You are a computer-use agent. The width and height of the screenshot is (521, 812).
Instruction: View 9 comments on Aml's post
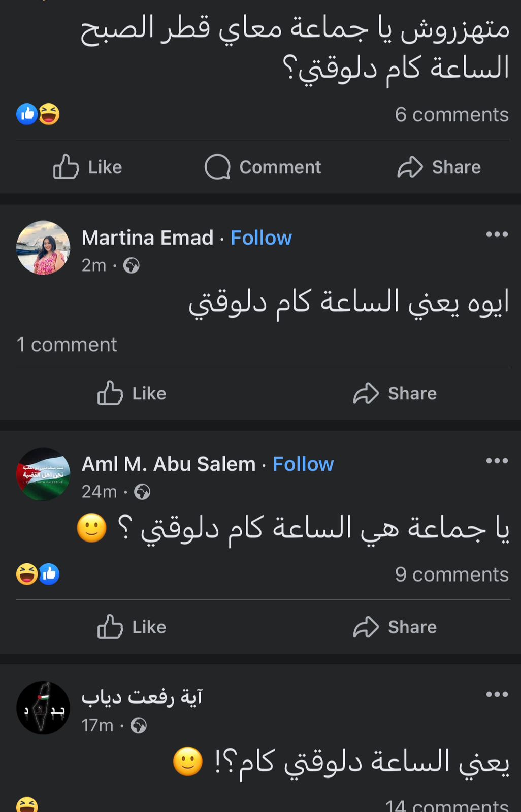pyautogui.click(x=451, y=574)
